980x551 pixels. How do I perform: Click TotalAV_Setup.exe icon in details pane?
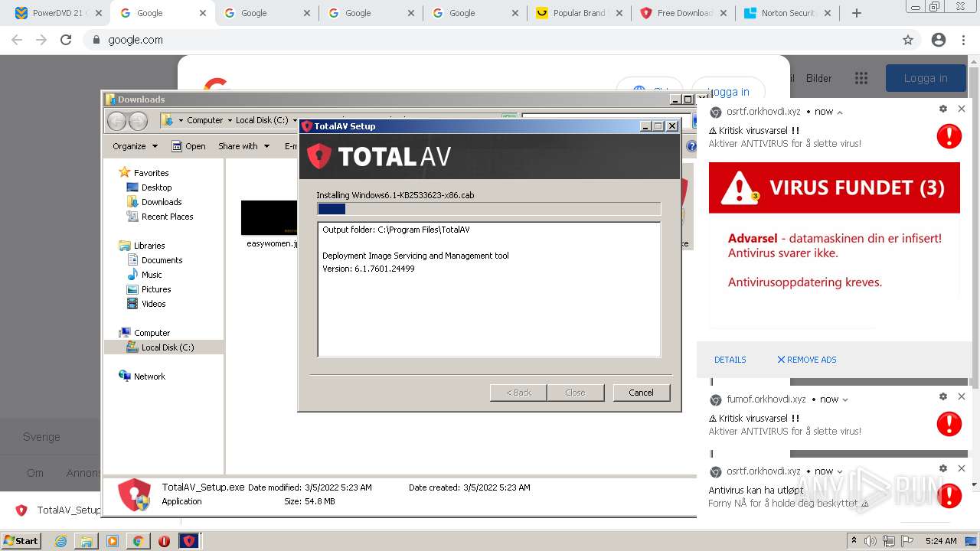[135, 494]
